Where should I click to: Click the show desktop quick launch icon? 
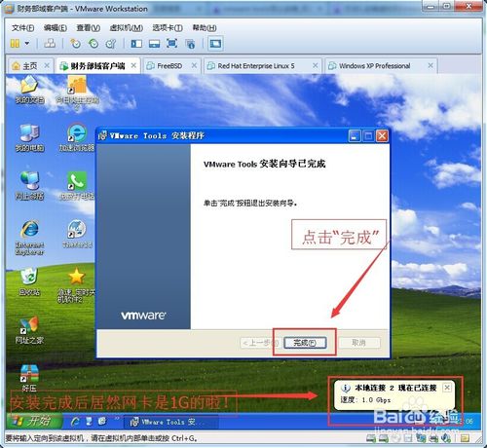click(89, 422)
